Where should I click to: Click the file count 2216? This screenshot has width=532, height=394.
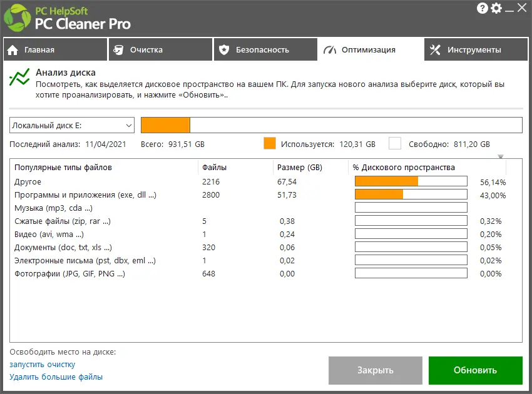(211, 182)
